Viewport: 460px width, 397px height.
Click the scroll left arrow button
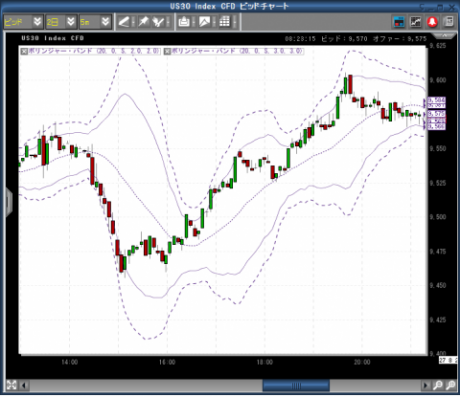24,386
